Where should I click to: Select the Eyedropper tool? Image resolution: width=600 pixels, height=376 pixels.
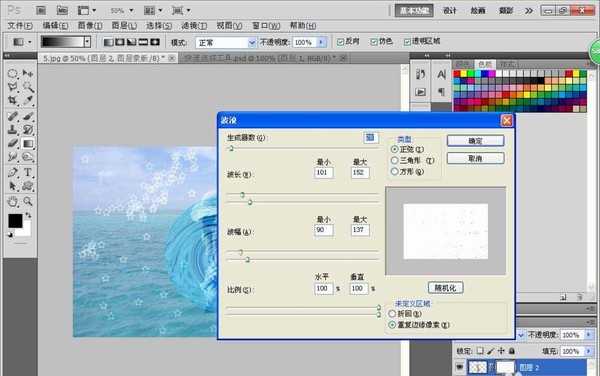click(28, 100)
